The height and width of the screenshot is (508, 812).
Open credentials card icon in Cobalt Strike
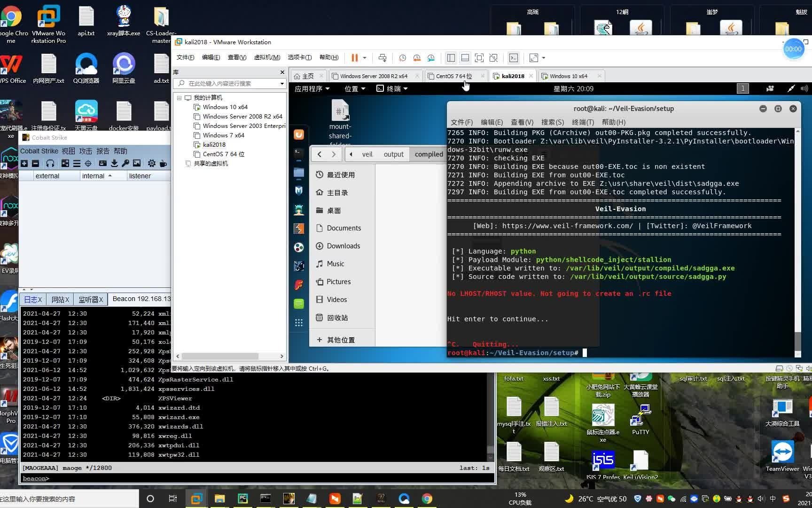point(102,163)
